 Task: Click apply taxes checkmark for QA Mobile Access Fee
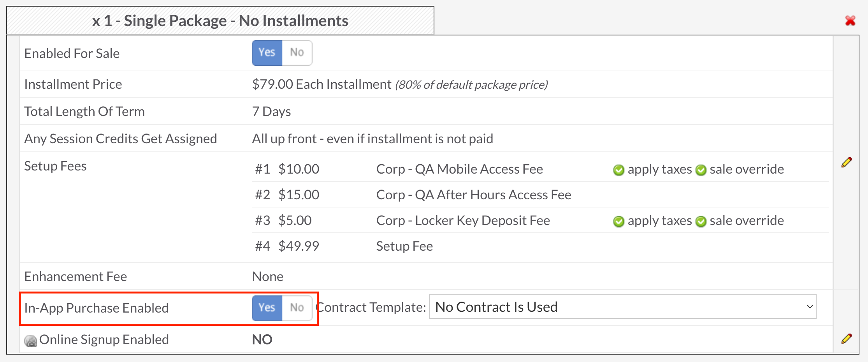[618, 170]
